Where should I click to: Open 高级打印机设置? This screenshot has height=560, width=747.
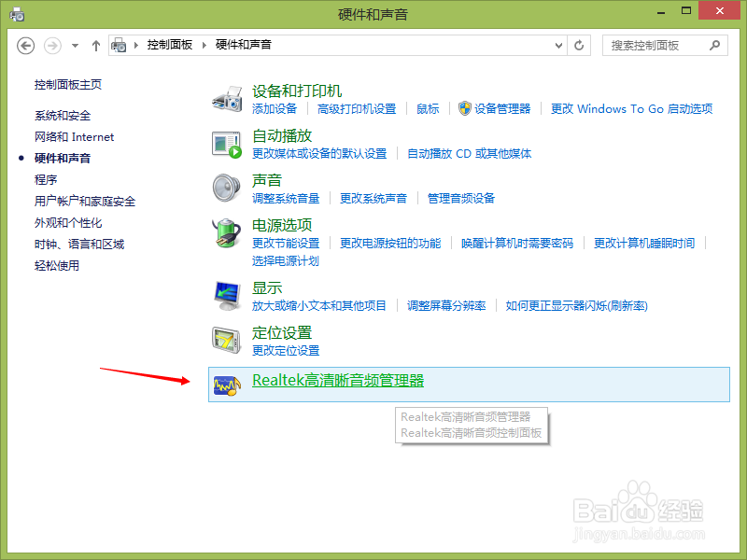357,108
